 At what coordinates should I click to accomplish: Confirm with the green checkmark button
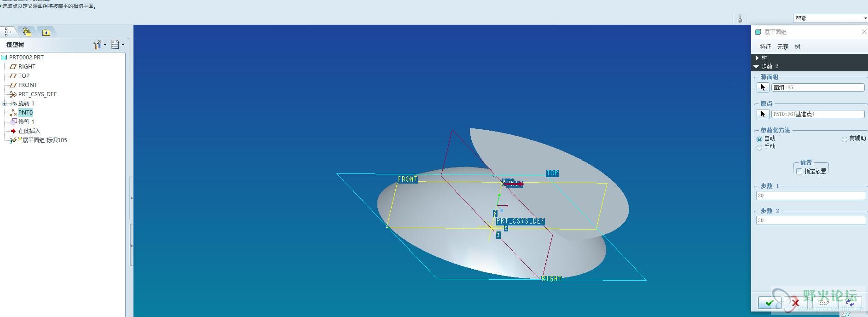[770, 303]
